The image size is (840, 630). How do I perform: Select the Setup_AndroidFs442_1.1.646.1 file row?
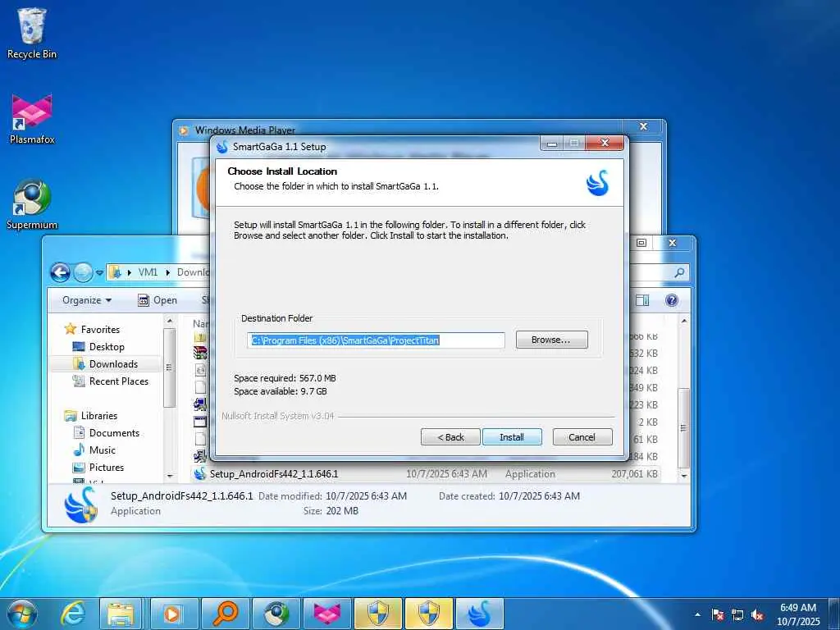[x=426, y=473]
